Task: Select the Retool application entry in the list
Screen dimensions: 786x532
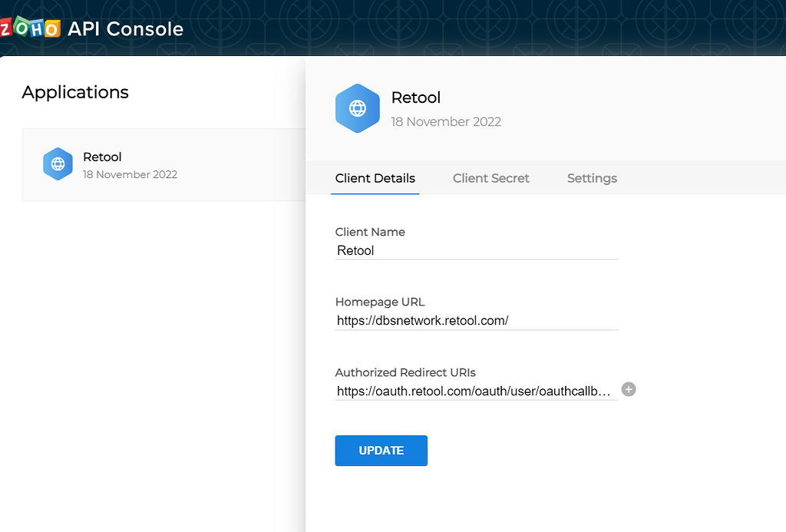Action: tap(154, 164)
